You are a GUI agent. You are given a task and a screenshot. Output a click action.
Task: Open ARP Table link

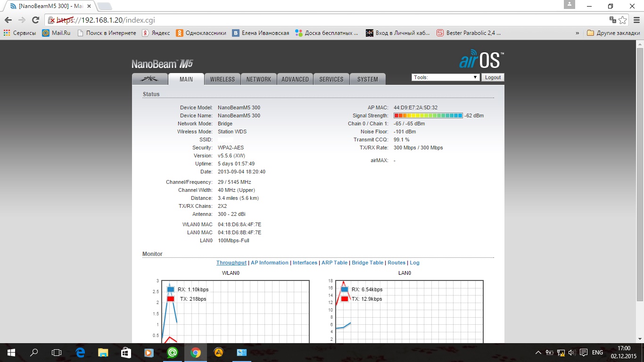pos(334,263)
